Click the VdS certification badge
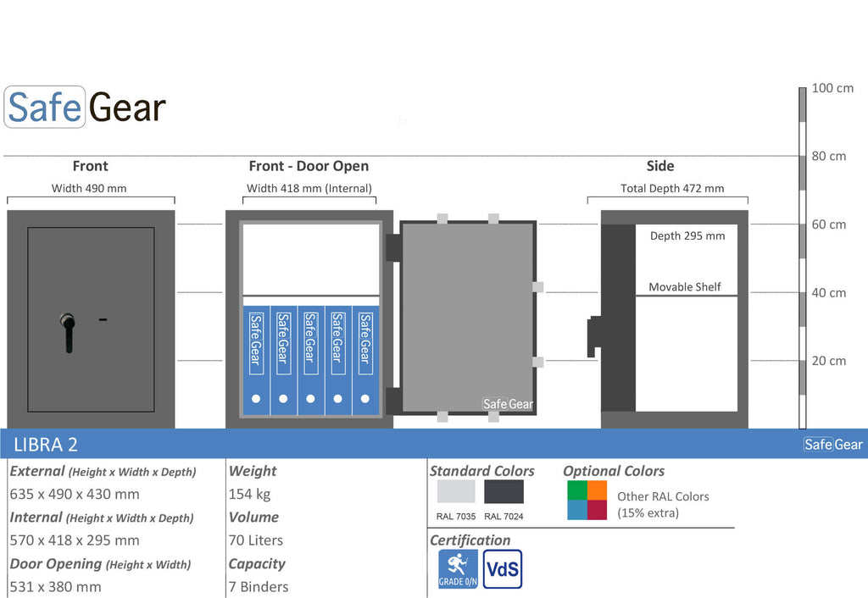The width and height of the screenshot is (868, 598). [x=502, y=568]
